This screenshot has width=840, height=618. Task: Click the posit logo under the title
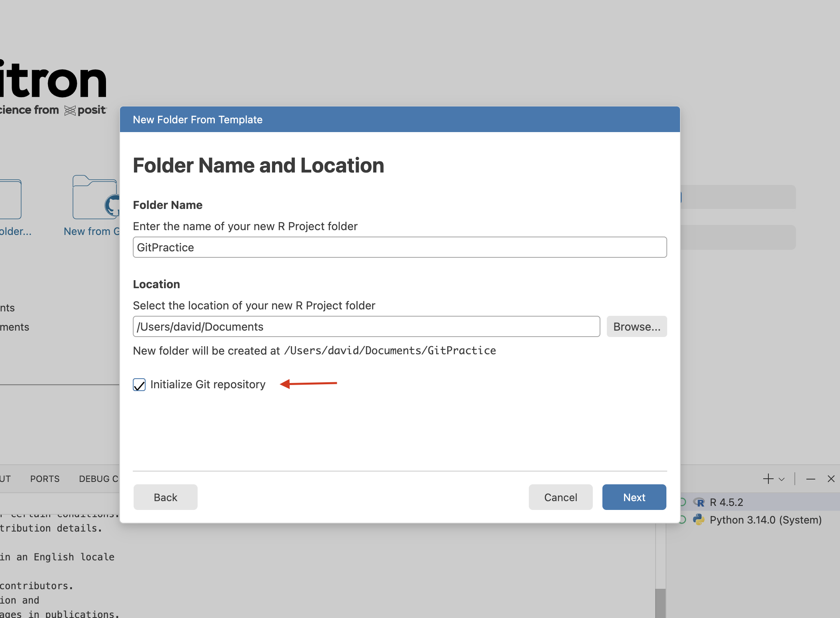pos(86,110)
